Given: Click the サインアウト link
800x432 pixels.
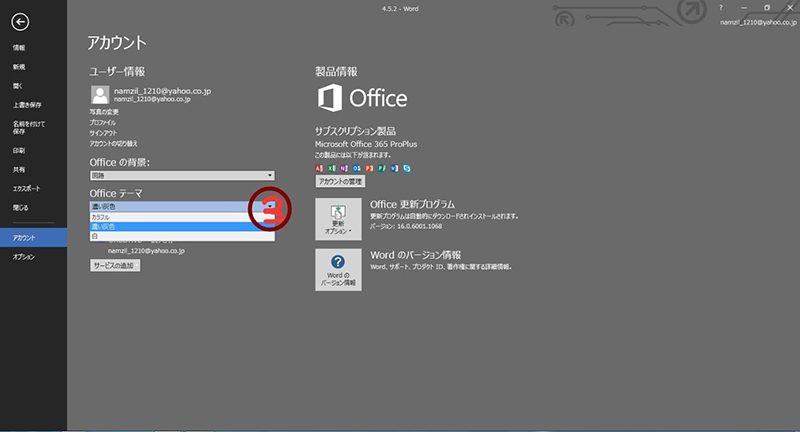Looking at the screenshot, I should [x=103, y=133].
